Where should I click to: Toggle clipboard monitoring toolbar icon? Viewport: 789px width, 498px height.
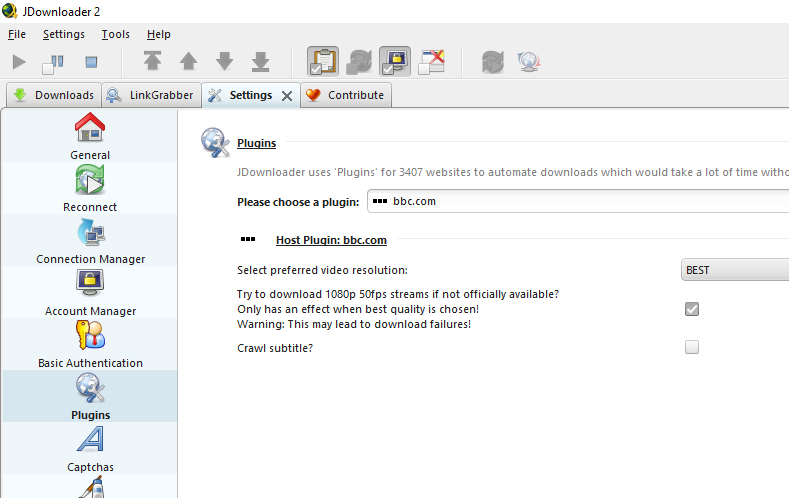pos(323,61)
